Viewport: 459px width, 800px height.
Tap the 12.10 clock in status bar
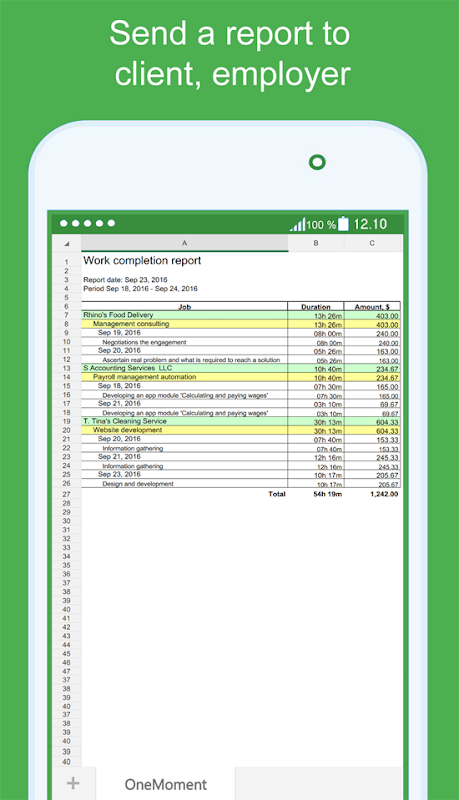point(370,224)
